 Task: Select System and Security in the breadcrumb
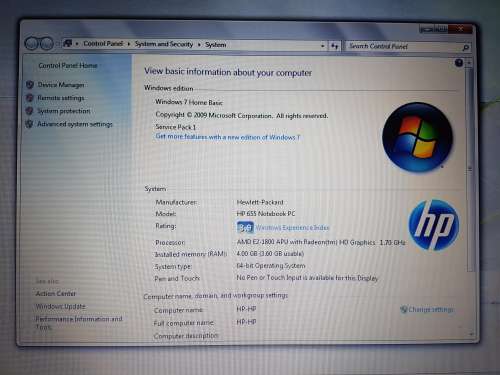click(164, 44)
